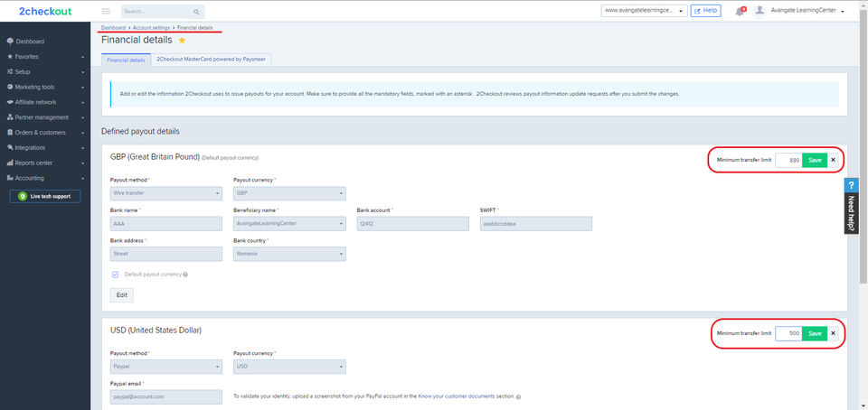Open the website selector dropdown
The height and width of the screenshot is (410, 868).
point(646,11)
